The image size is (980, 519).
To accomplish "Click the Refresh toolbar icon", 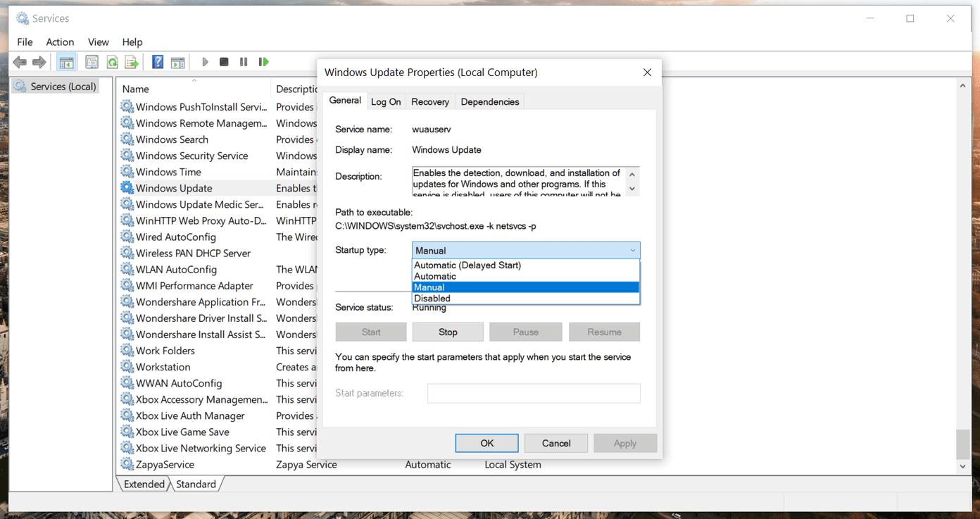I will point(112,62).
